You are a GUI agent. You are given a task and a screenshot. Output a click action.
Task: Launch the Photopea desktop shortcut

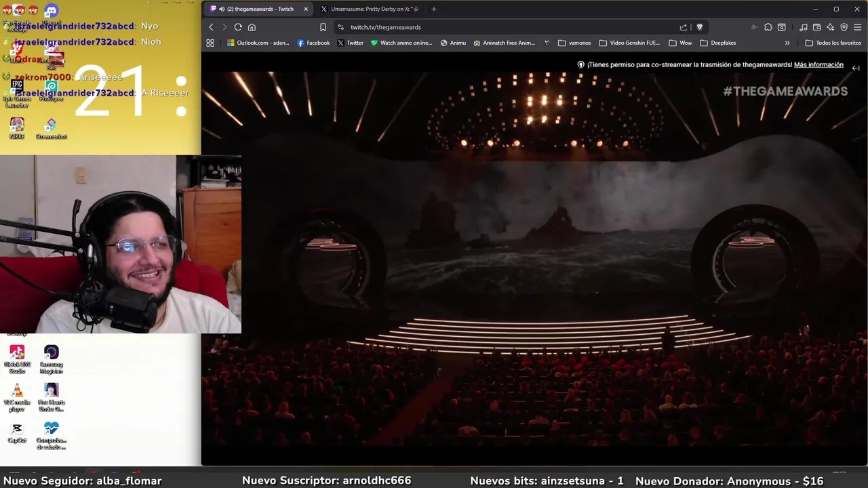[x=51, y=90]
